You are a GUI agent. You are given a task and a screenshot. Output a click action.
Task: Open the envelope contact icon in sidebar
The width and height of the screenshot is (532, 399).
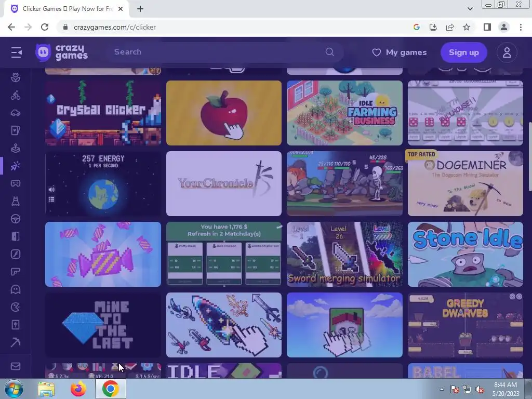[x=16, y=366]
